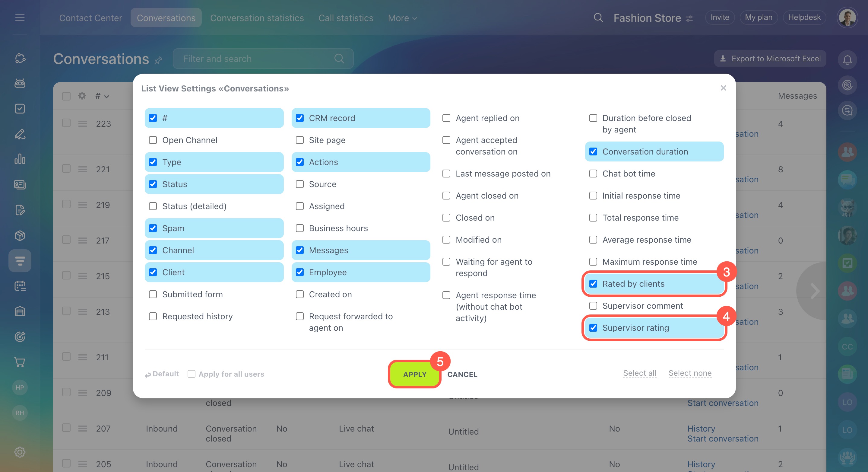Viewport: 868px width, 472px height.
Task: Export to Microsoft Excel
Action: click(770, 59)
